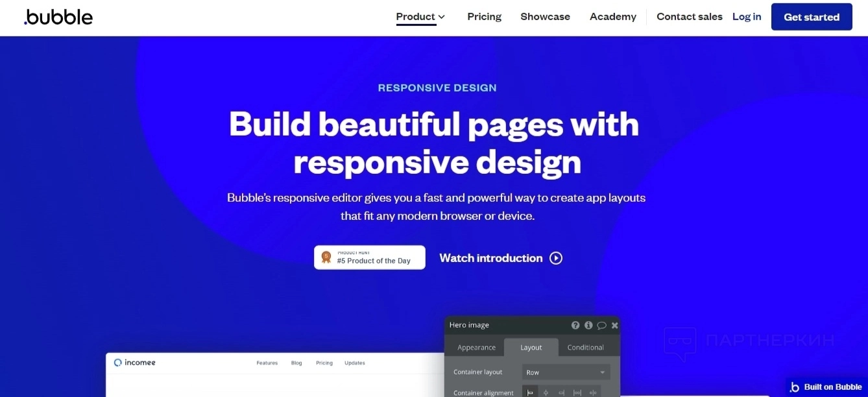Viewport: 868px width, 397px height.
Task: Open Product Hunt #5 Product of the Day badge
Action: click(370, 258)
